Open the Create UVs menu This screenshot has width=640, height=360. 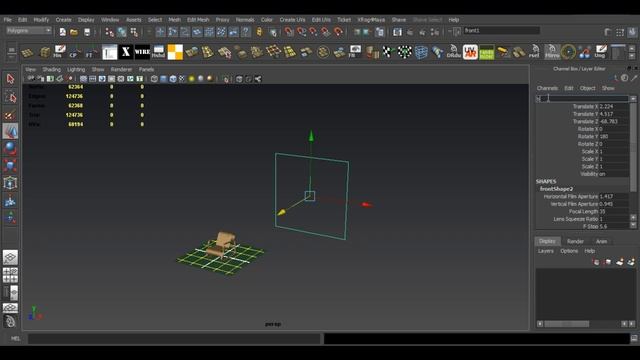pos(292,20)
